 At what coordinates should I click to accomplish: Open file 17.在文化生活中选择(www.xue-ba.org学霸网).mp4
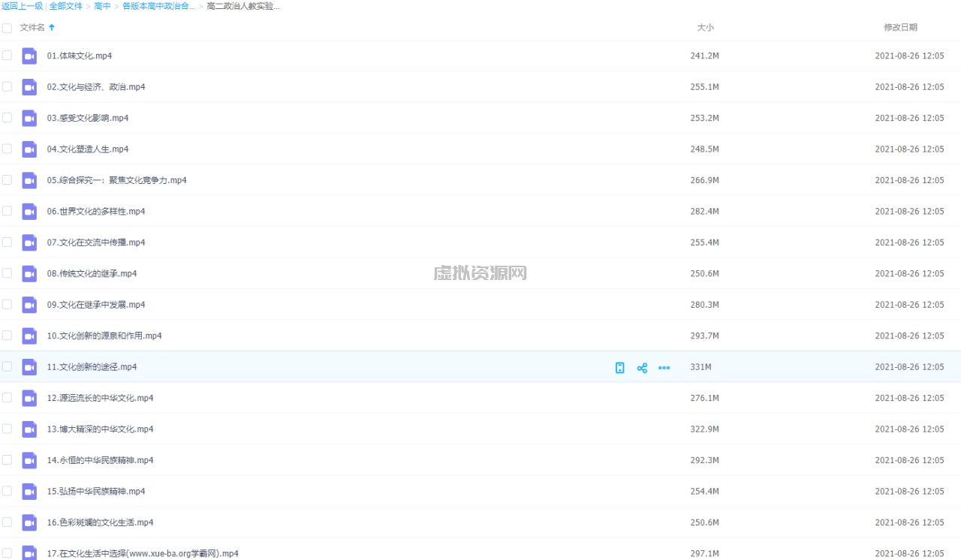pos(143,553)
